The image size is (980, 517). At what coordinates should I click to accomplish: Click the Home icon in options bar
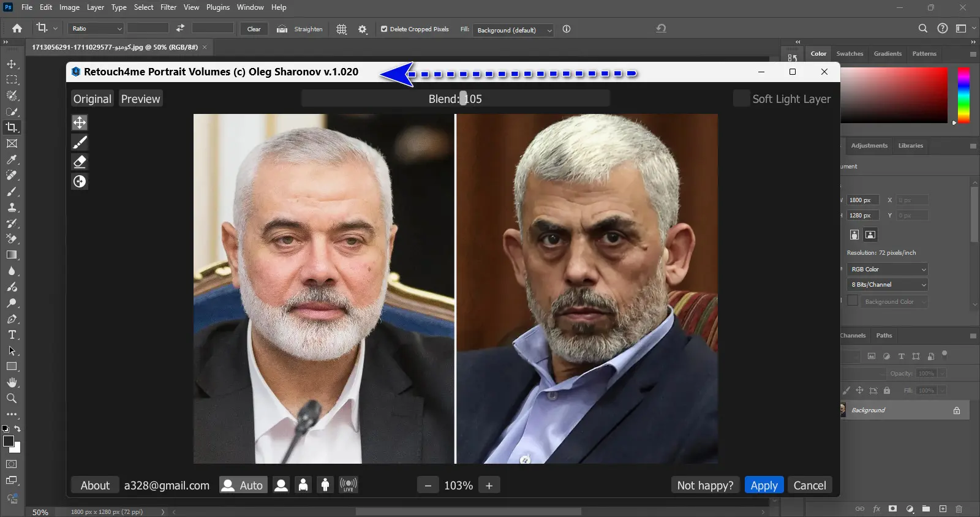[17, 29]
